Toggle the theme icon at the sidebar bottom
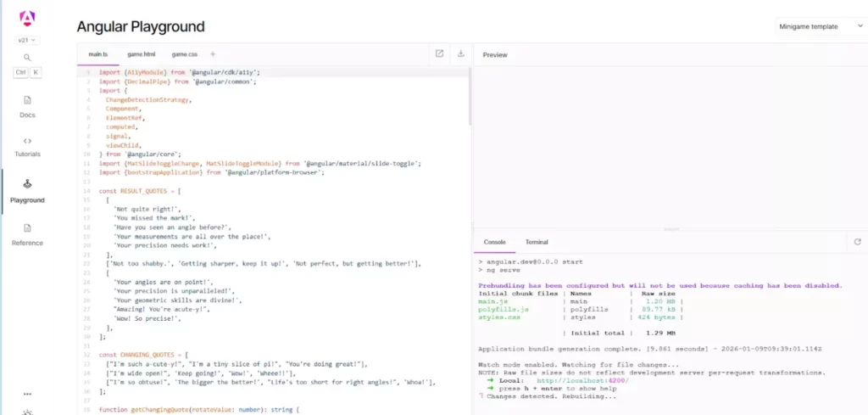 click(x=27, y=412)
